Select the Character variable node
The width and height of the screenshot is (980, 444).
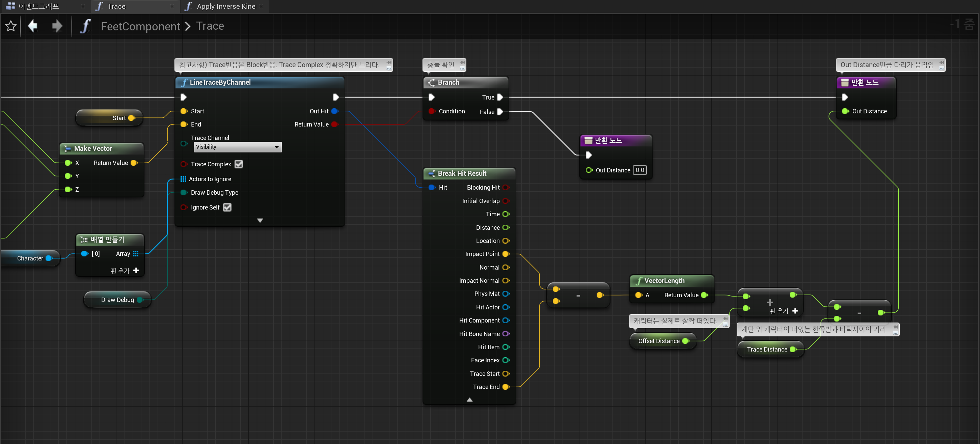click(30, 258)
